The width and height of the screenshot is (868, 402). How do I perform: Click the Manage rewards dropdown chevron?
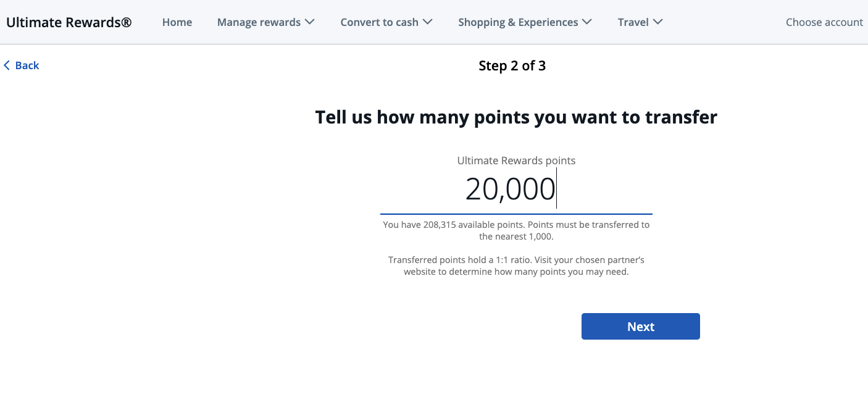tap(310, 22)
